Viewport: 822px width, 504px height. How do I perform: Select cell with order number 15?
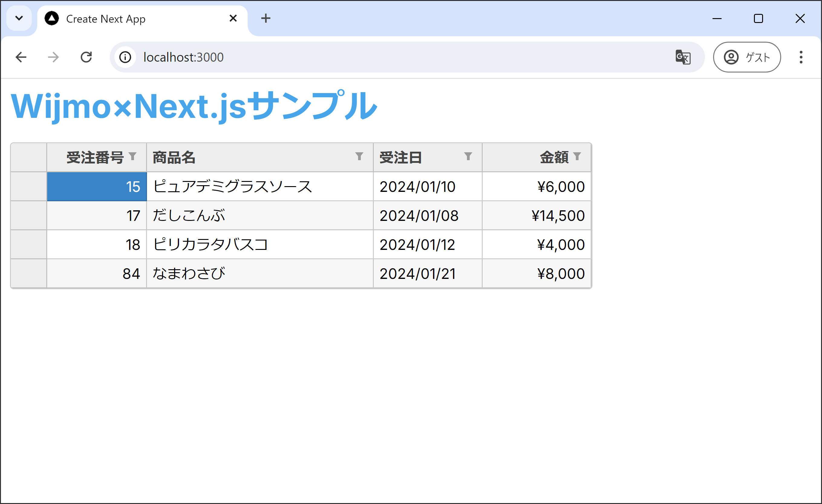coord(97,187)
